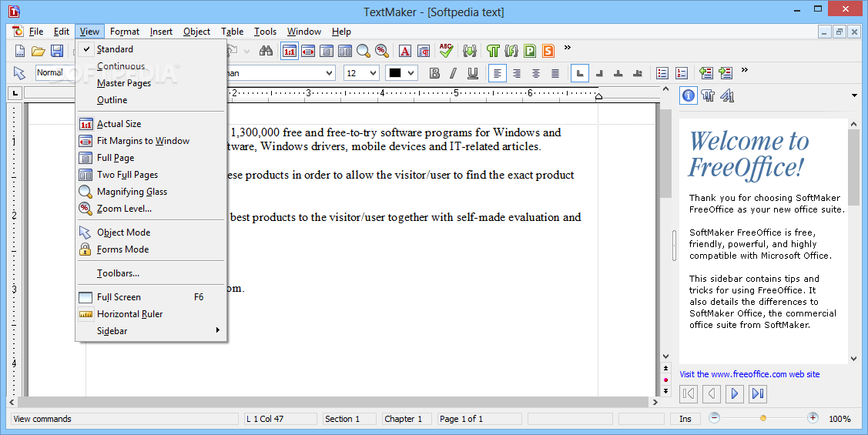Expand the formatting toolbar overflow chevron
The height and width of the screenshot is (435, 868).
(745, 70)
